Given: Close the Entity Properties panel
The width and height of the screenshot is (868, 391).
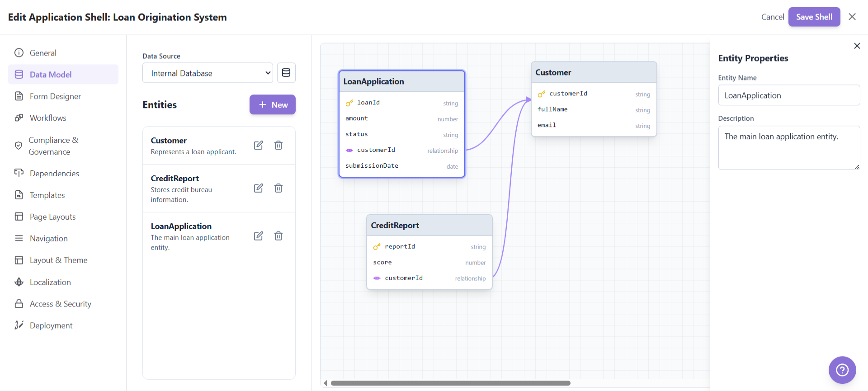Looking at the screenshot, I should [857, 46].
